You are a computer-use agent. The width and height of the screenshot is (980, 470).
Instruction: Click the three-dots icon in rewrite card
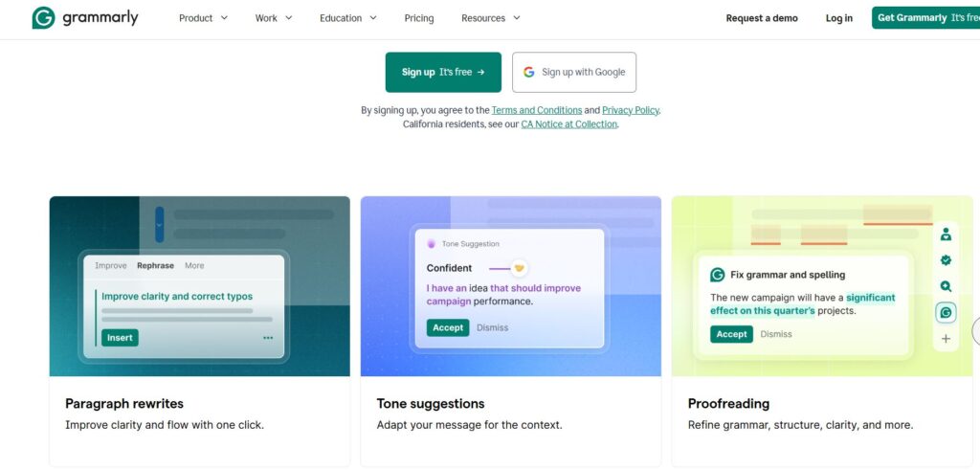[268, 338]
